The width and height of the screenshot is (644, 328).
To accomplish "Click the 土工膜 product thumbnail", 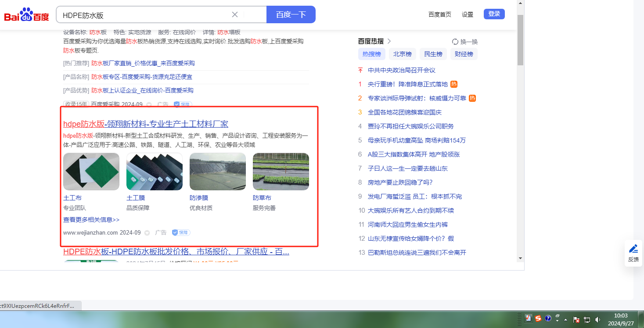I will coord(155,171).
